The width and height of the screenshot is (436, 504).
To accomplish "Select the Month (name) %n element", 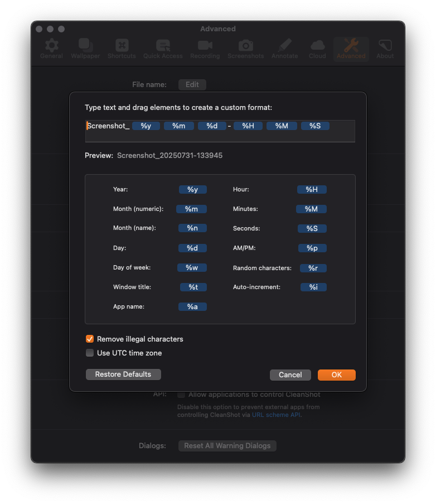I will coord(192,228).
